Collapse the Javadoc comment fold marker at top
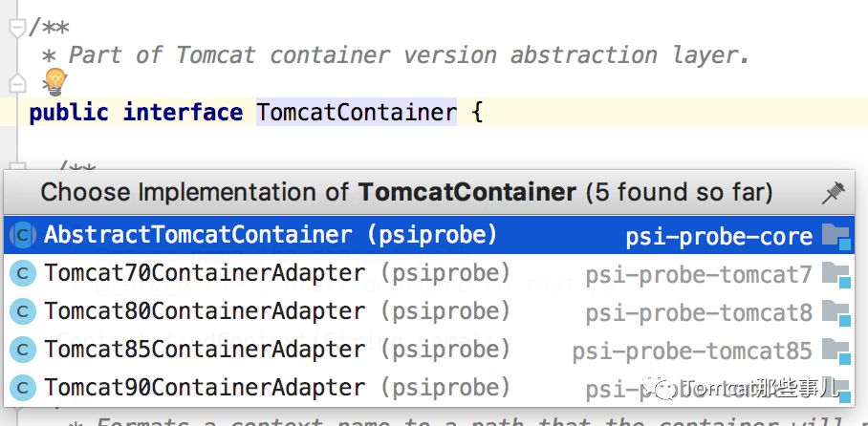This screenshot has height=426, width=868. click(x=16, y=28)
